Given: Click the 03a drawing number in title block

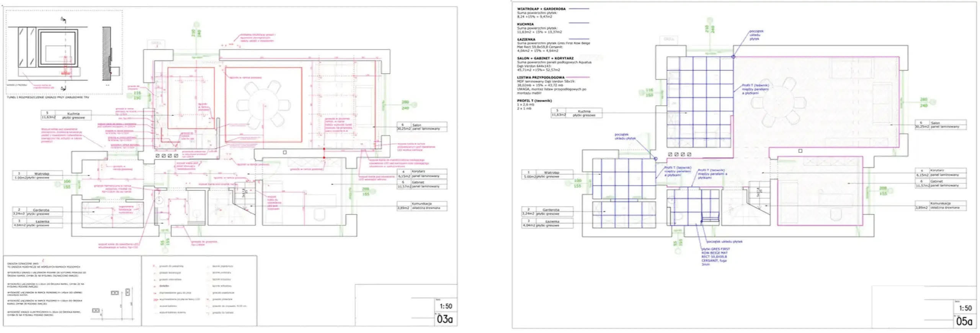Looking at the screenshot, I should [444, 319].
